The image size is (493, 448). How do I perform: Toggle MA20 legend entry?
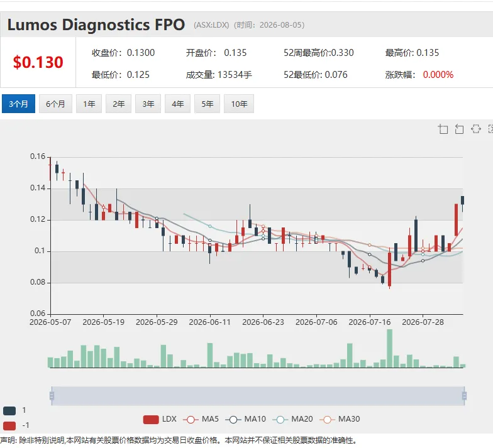[293, 419]
